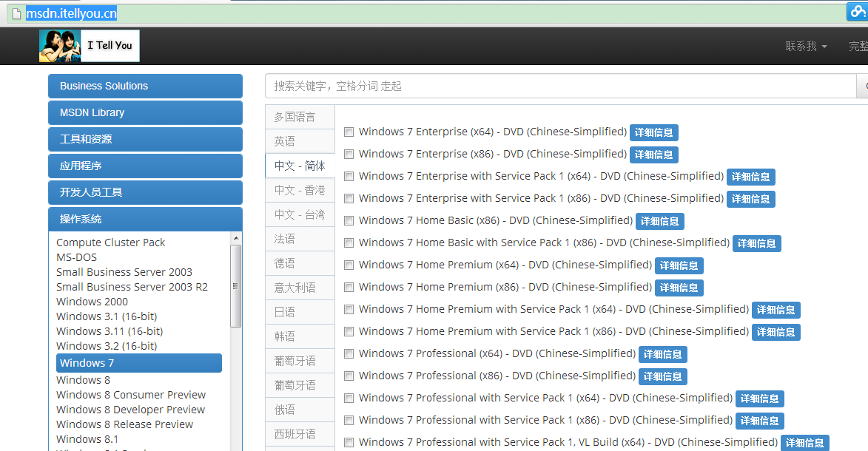868x451 pixels.
Task: Switch to the 日语 language tab
Action: click(x=300, y=311)
